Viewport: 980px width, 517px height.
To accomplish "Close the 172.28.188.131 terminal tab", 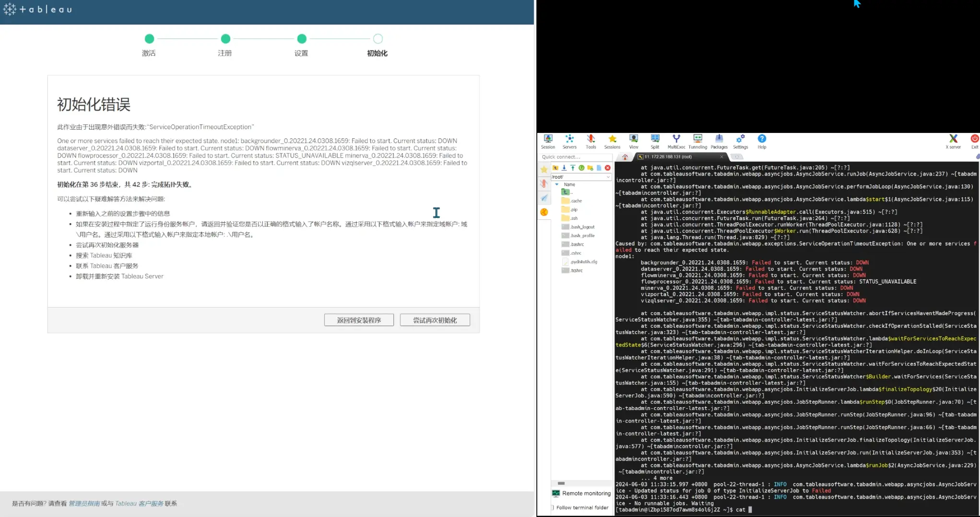I will [721, 156].
